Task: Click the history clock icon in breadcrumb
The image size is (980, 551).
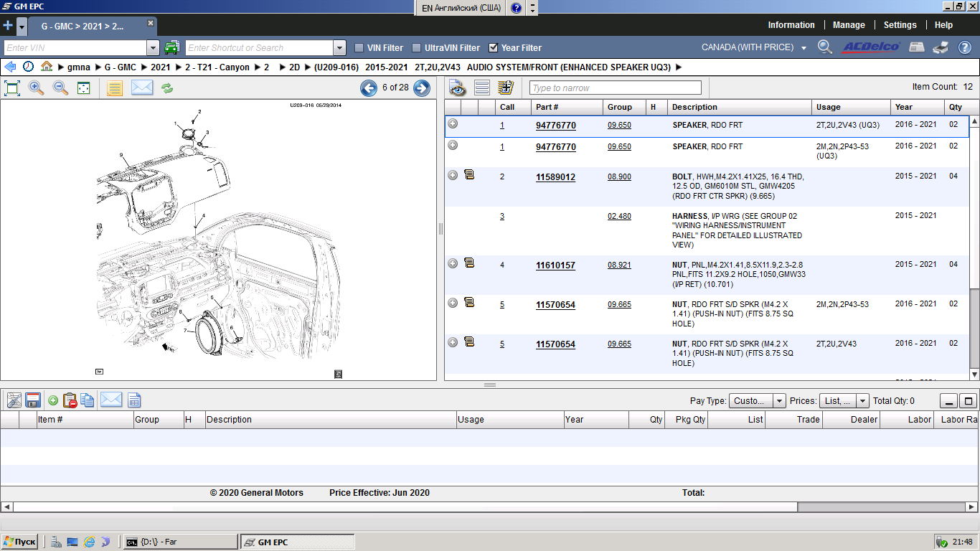Action: [x=28, y=67]
